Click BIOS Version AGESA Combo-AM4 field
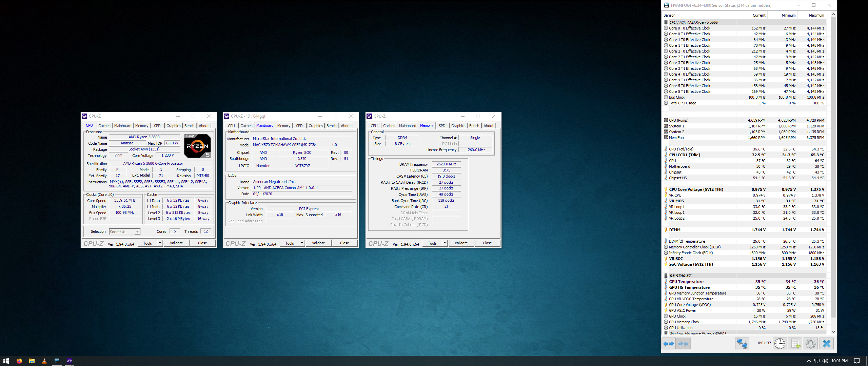 click(x=302, y=188)
